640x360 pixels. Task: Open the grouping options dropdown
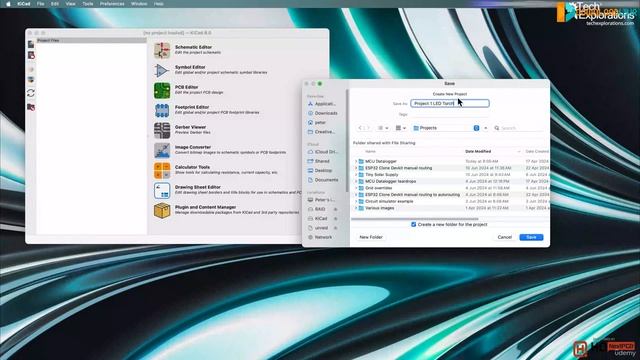point(400,128)
